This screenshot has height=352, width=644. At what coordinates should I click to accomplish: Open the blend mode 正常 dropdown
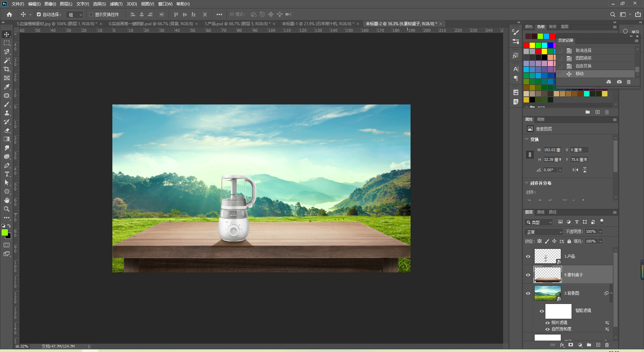[544, 232]
